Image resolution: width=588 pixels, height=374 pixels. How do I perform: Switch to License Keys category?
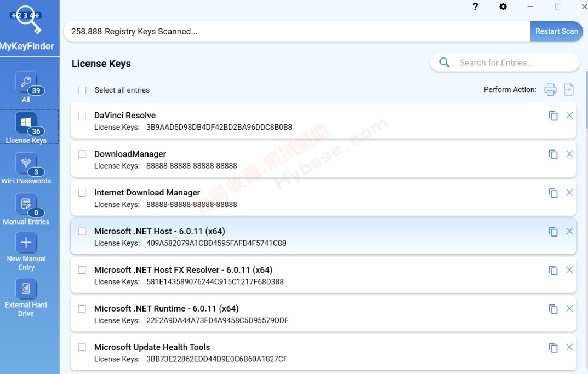(29, 126)
